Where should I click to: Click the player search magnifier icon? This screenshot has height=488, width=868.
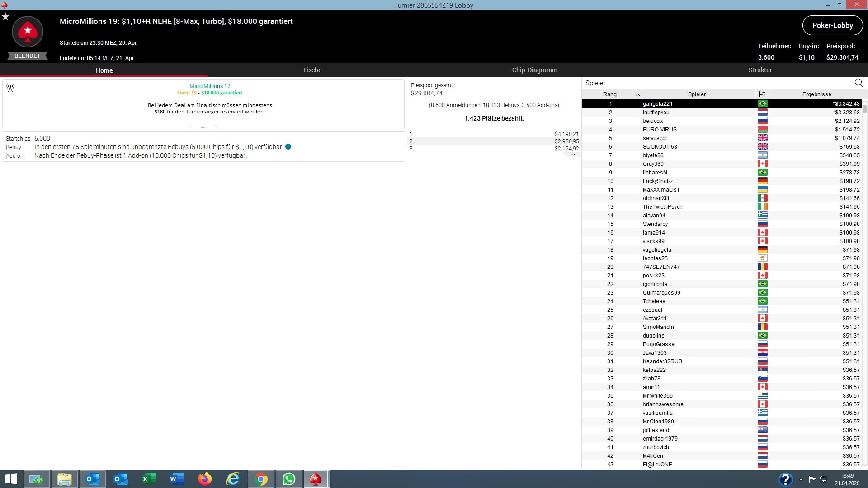pyautogui.click(x=859, y=83)
